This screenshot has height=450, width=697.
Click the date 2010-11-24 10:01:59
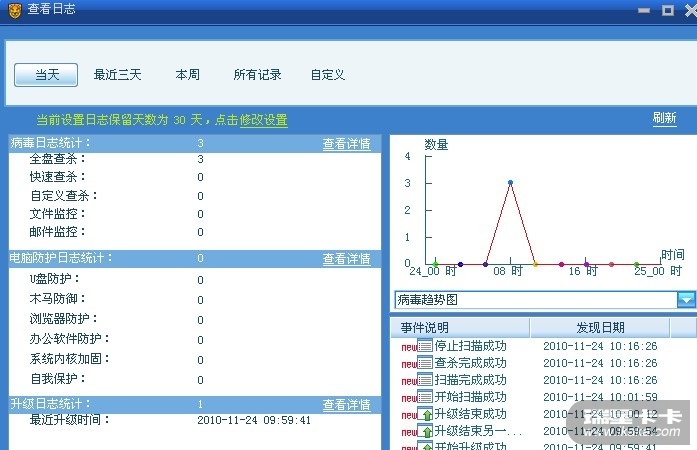(x=600, y=397)
